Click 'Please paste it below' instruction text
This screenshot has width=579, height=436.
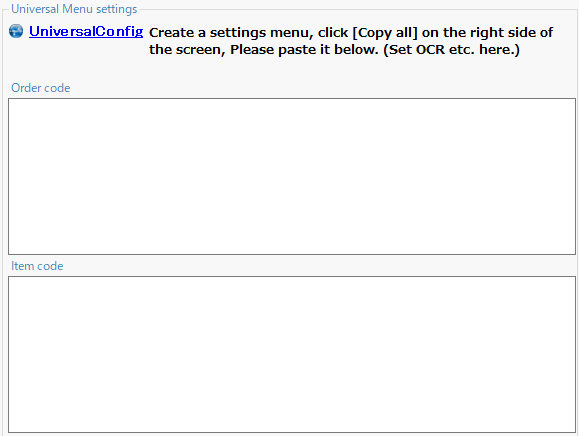click(x=304, y=49)
